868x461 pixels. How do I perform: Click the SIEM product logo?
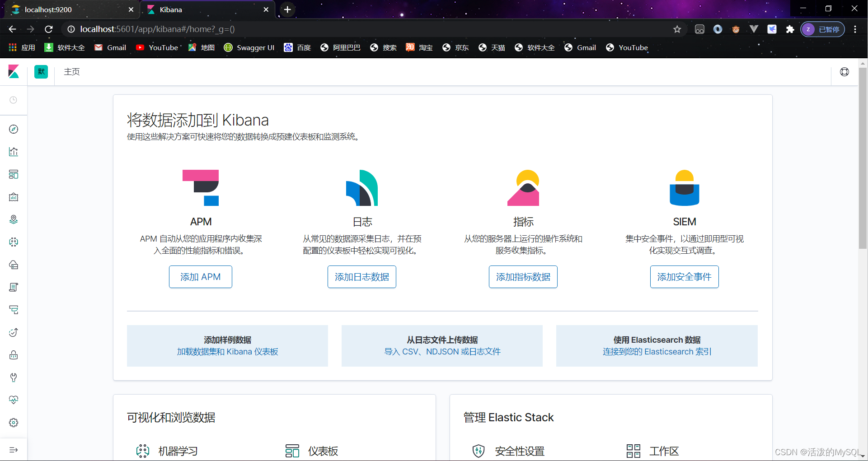(x=685, y=188)
